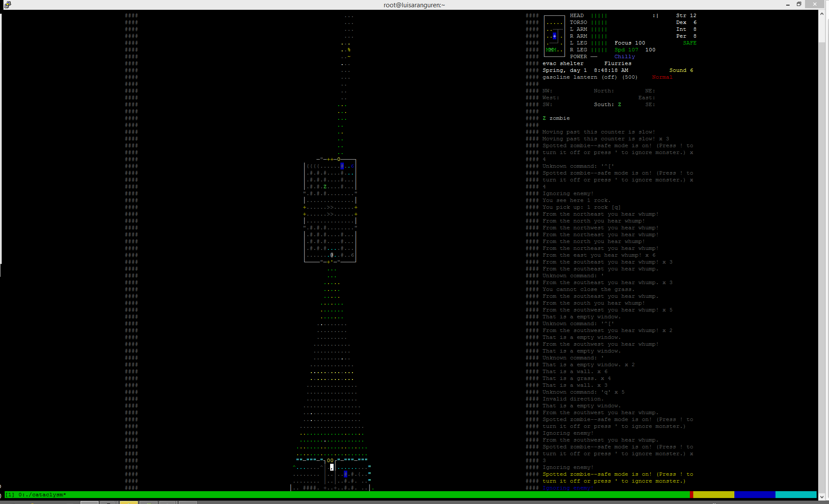829x504 pixels.
Task: Select the tmux window 0:./cataclysm* tab
Action: pos(42,495)
